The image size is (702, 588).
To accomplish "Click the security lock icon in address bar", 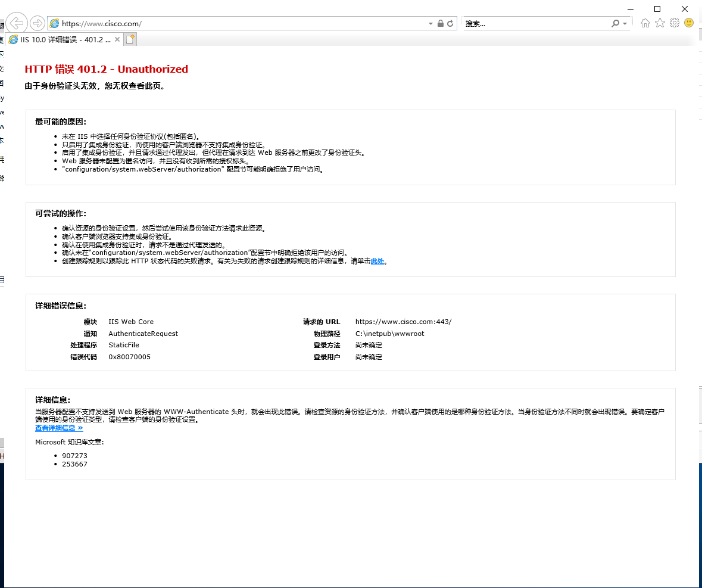I will pyautogui.click(x=441, y=23).
